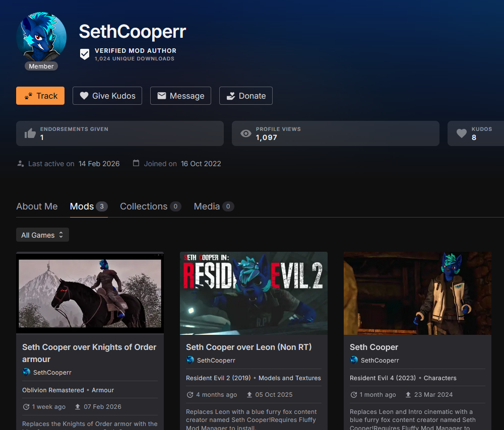Open the Resident Evil 2 mod thumbnail
The image size is (504, 430).
254,293
